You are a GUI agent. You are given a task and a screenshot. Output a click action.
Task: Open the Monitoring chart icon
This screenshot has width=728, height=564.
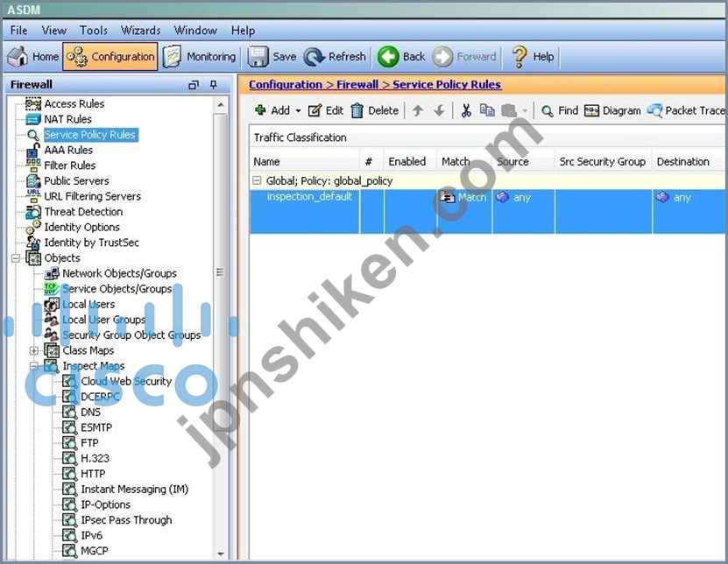click(x=173, y=57)
